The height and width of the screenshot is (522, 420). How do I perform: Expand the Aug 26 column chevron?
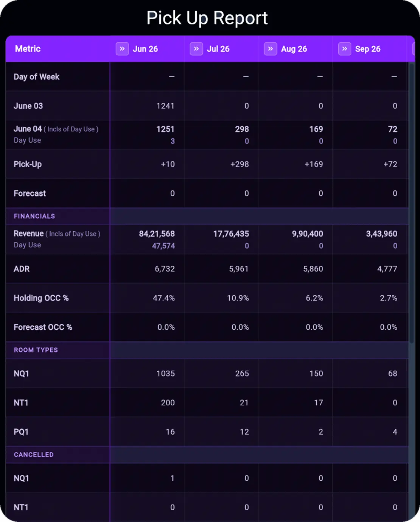[x=271, y=49]
